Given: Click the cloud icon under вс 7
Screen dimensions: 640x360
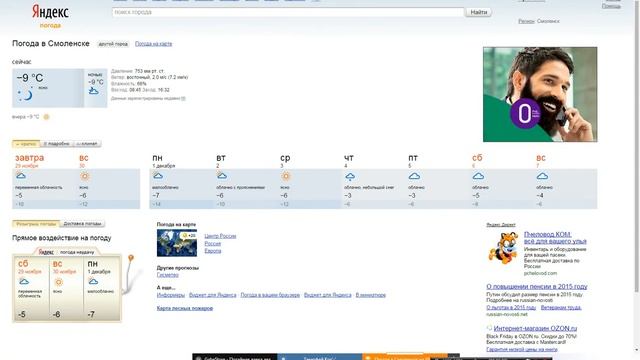Looking at the screenshot, I should tap(542, 176).
